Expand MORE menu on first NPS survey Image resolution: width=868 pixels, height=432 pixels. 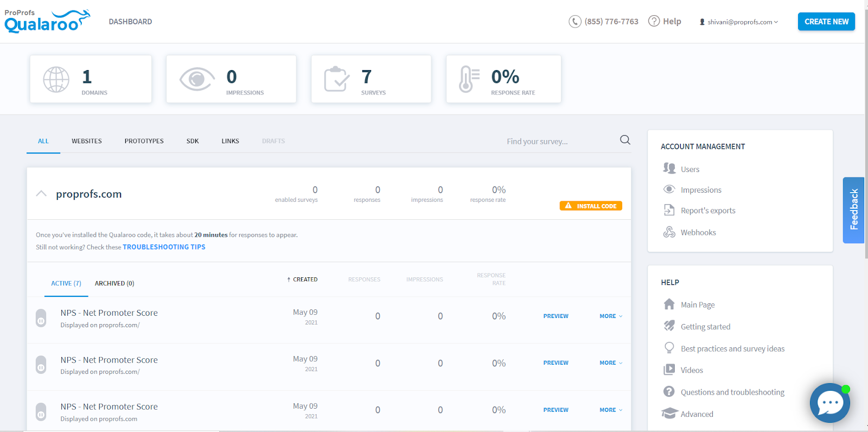[x=611, y=316]
